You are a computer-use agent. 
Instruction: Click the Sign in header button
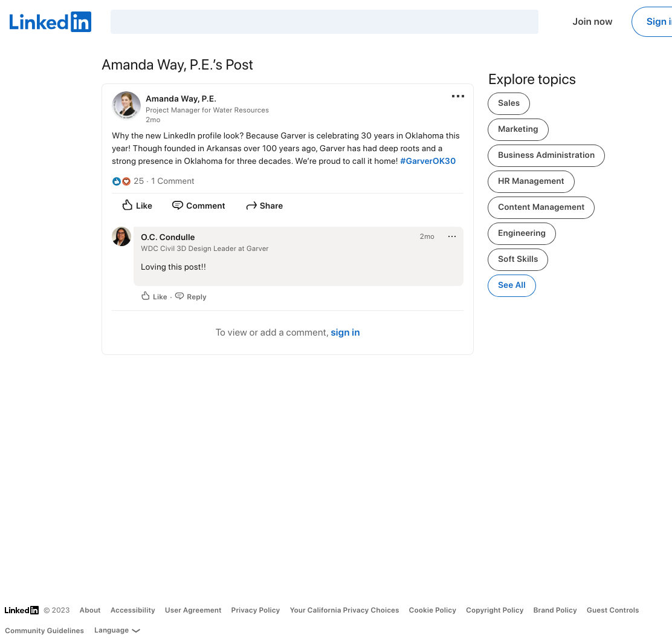652,21
